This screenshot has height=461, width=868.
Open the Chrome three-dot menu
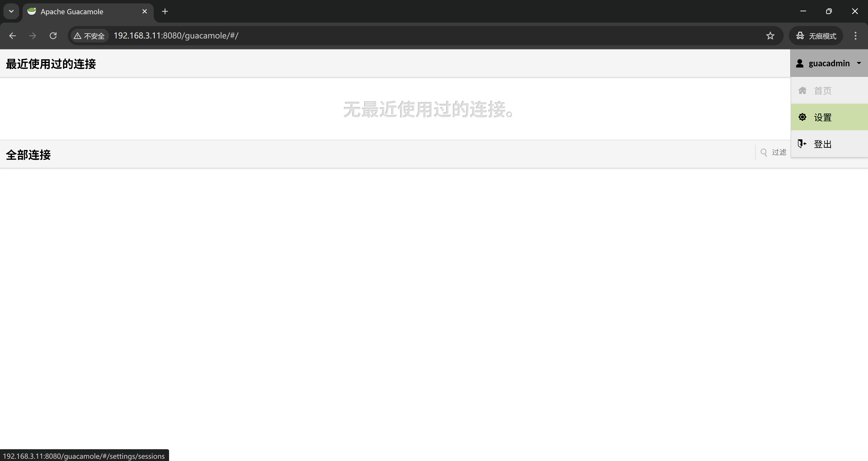click(x=855, y=36)
